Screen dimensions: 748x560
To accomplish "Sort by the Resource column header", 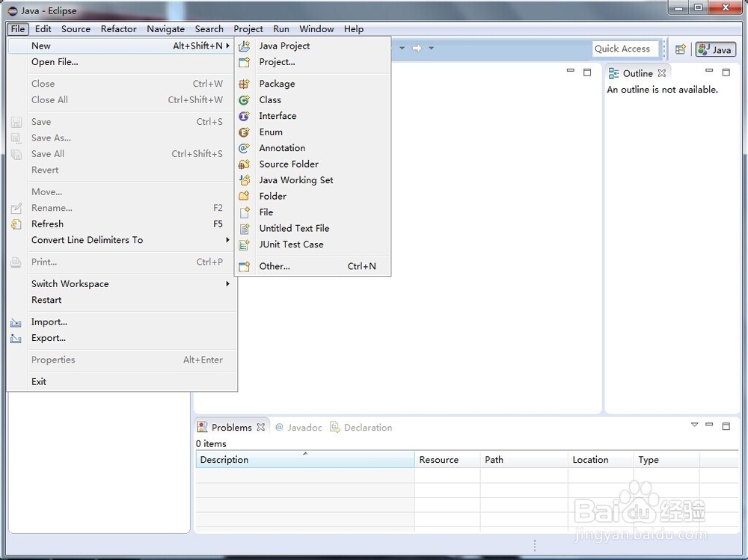I will [x=447, y=459].
